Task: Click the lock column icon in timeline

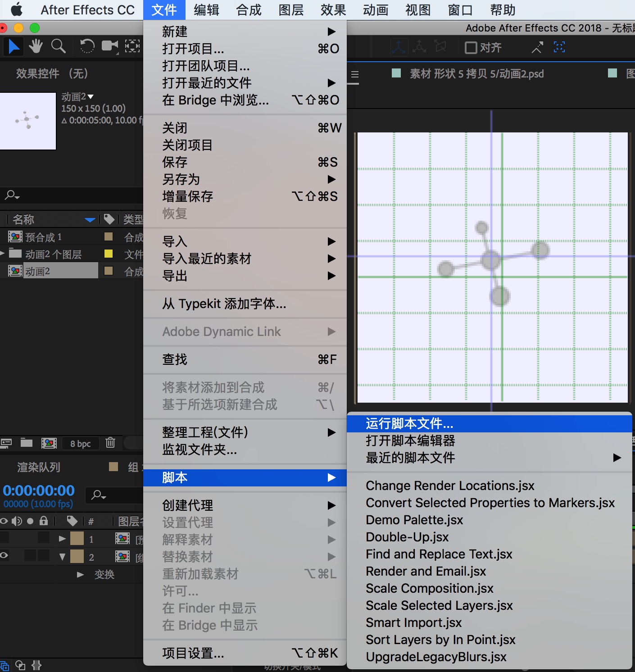Action: [44, 521]
